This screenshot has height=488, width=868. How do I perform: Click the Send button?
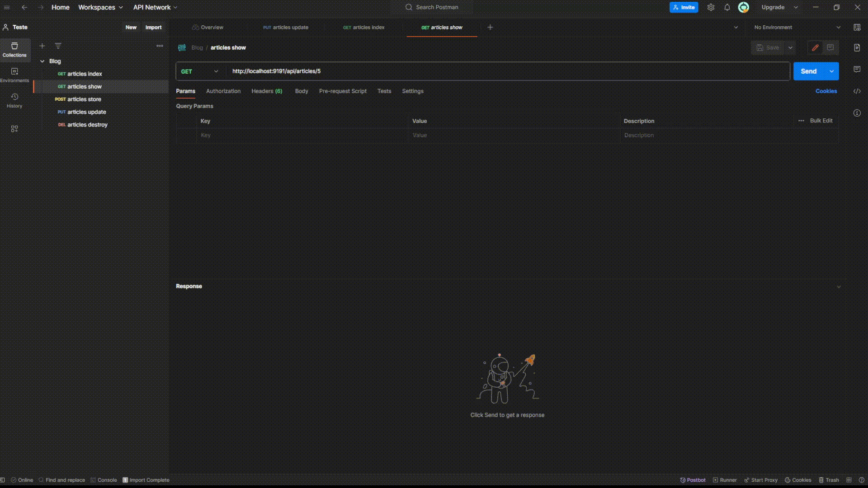pos(808,71)
